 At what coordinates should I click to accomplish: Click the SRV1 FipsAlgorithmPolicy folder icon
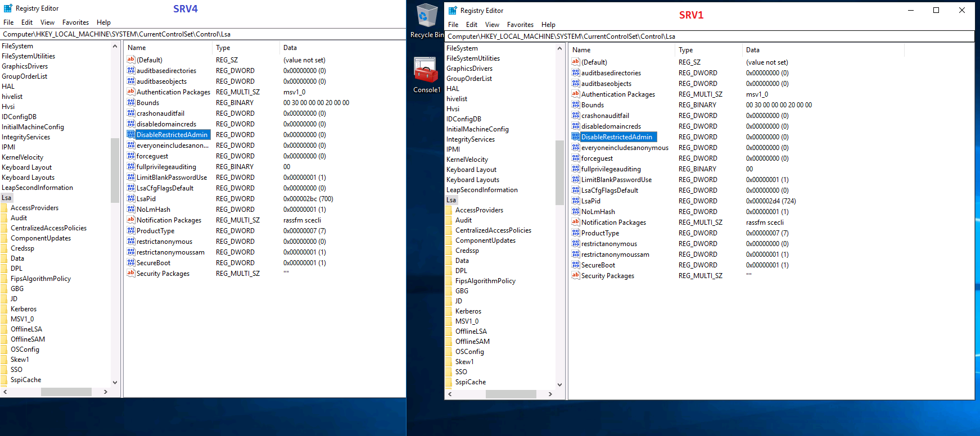449,281
